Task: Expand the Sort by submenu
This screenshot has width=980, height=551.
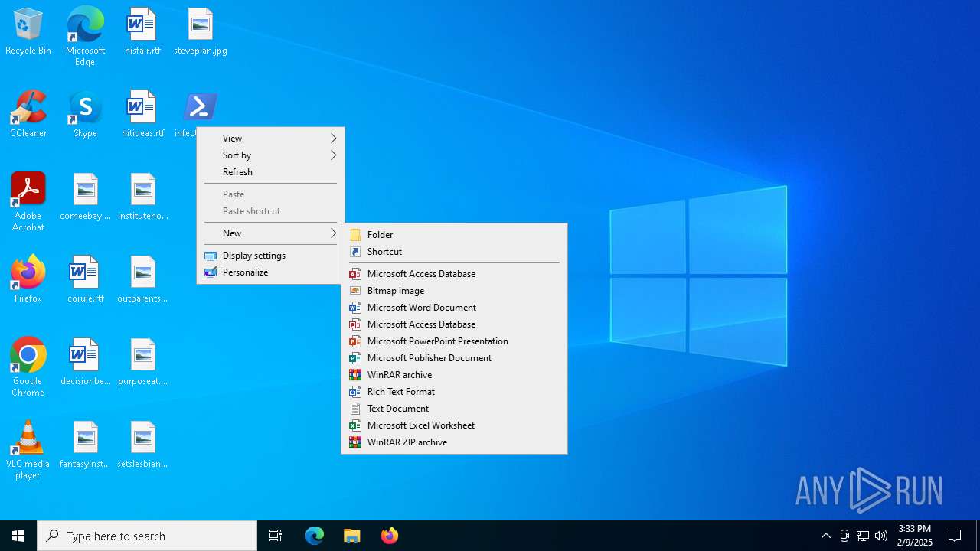Action: 270,155
